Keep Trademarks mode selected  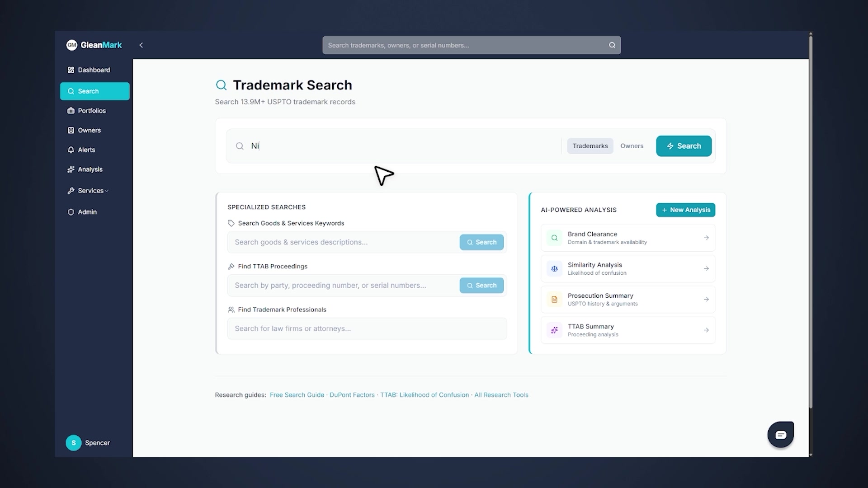590,145
